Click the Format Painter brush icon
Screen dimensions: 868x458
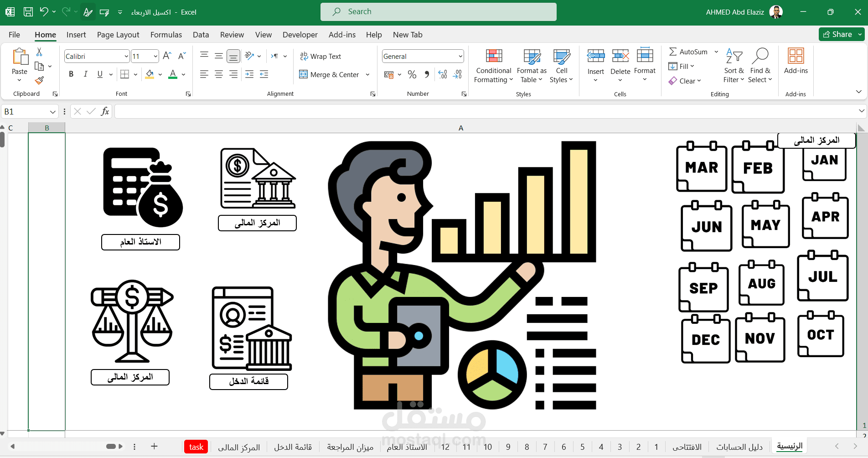pos(39,81)
